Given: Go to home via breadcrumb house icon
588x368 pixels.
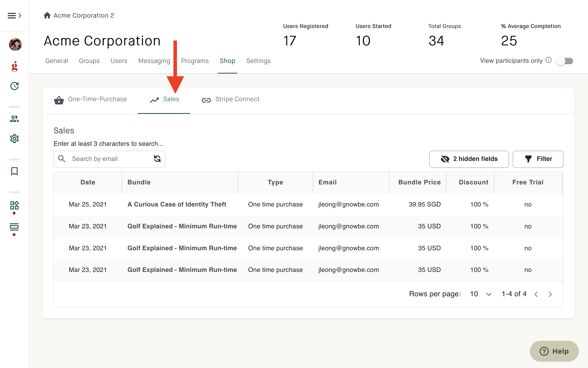Looking at the screenshot, I should [47, 15].
